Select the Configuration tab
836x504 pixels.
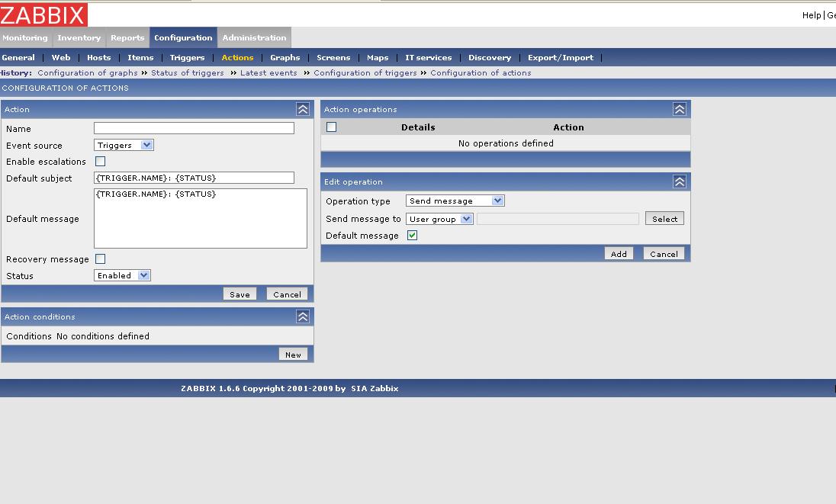coord(183,38)
